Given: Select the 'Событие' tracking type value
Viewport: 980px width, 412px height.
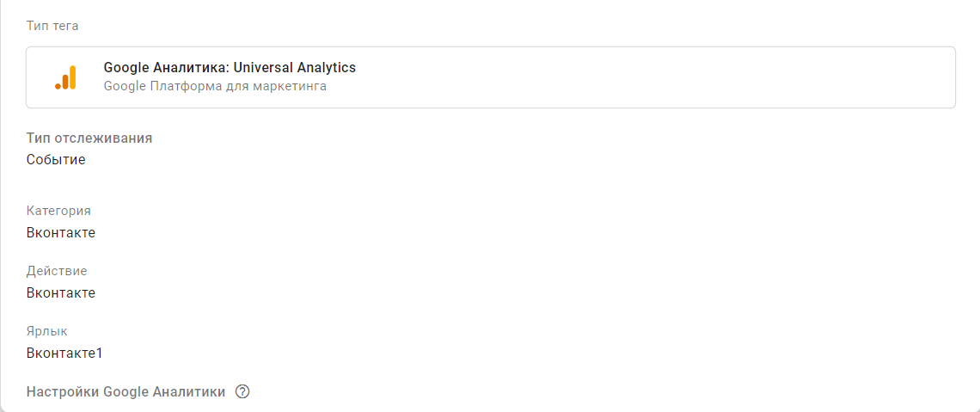Looking at the screenshot, I should click(x=56, y=159).
